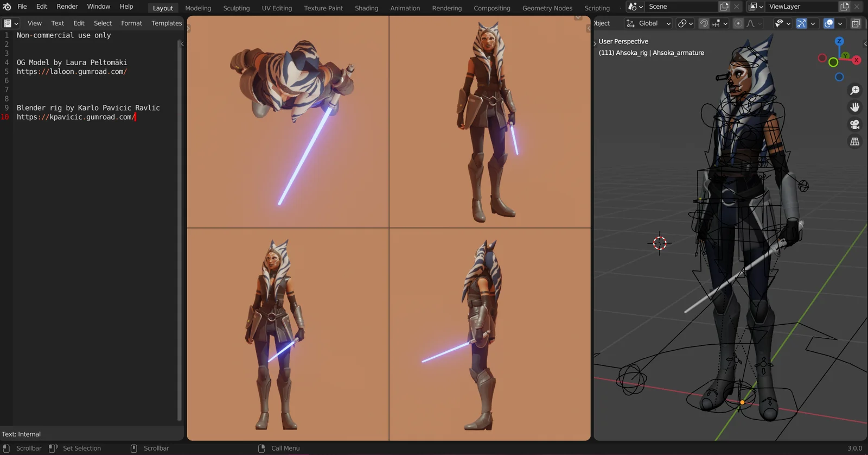
Task: Toggle snapping magnet icon
Action: click(x=704, y=23)
